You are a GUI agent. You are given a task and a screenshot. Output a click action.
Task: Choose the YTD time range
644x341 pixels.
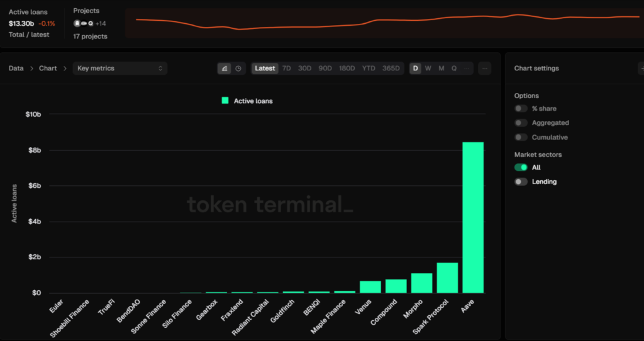click(369, 68)
